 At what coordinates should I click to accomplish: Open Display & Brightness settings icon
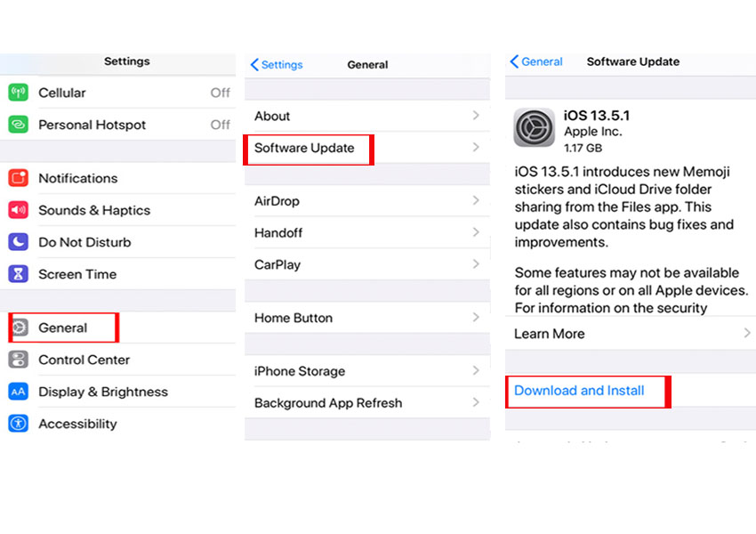(20, 392)
